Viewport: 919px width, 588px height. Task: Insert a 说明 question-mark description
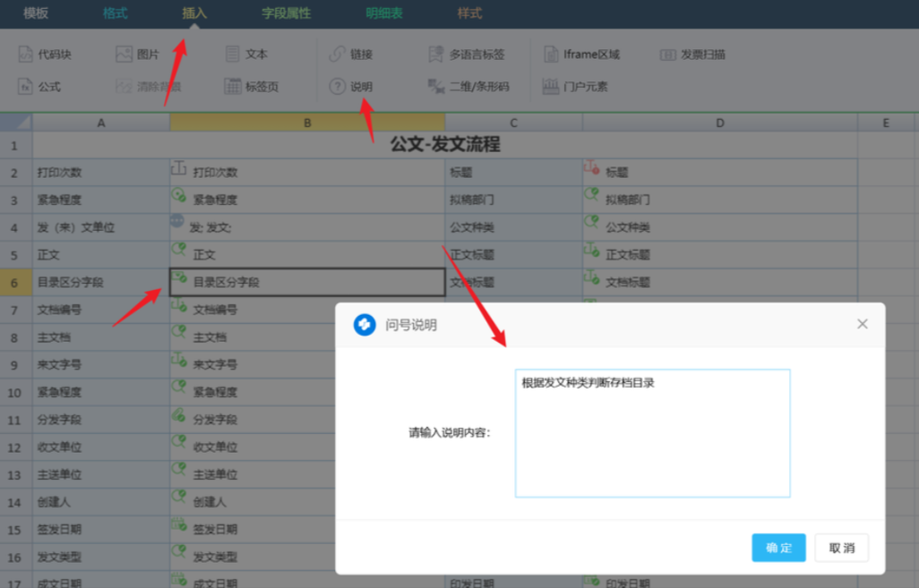(x=351, y=87)
